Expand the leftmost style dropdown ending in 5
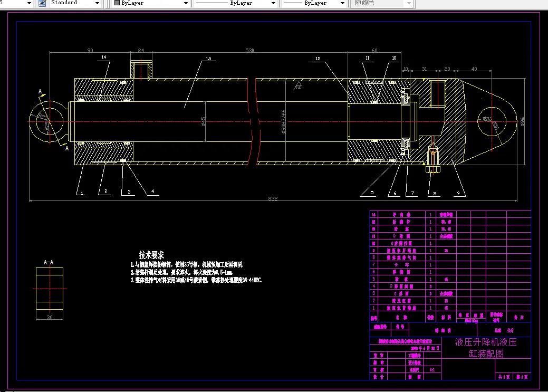Viewport: 548px width, 392px height. click(16, 3)
